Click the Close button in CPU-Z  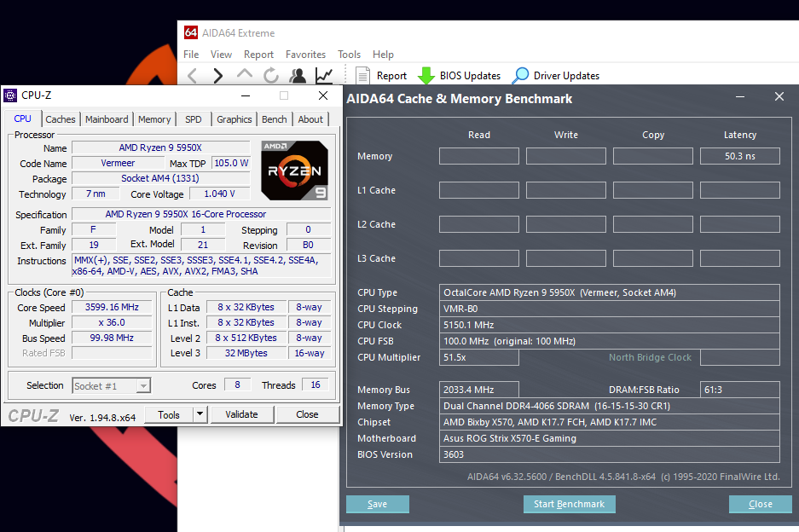[x=307, y=414]
